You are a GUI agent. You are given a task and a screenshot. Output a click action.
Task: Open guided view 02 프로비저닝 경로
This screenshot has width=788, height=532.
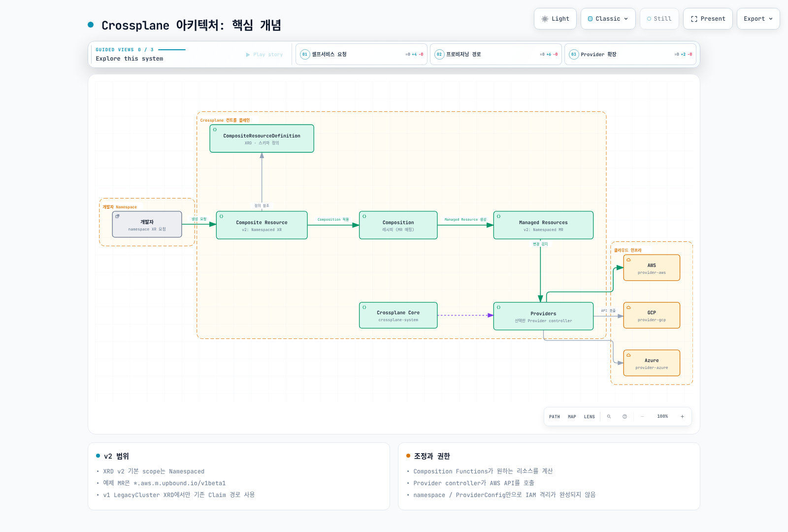point(496,54)
